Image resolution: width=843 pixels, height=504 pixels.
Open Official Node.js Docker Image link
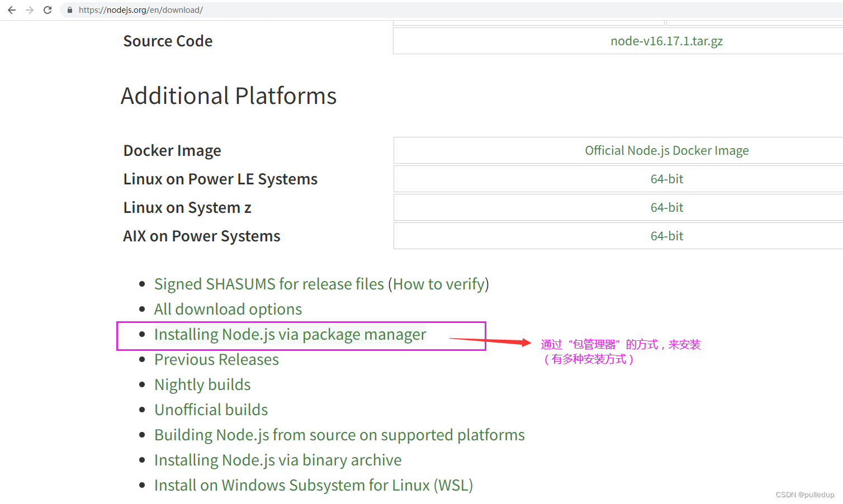(667, 151)
